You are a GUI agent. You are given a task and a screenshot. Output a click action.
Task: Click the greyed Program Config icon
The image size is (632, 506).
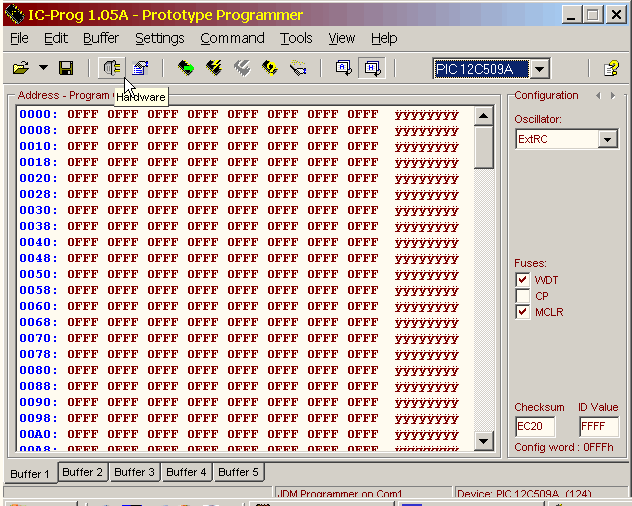tap(242, 68)
